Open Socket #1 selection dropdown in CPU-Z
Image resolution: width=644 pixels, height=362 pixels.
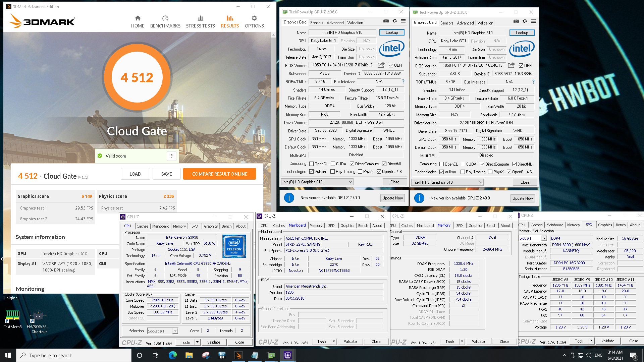coord(162,331)
